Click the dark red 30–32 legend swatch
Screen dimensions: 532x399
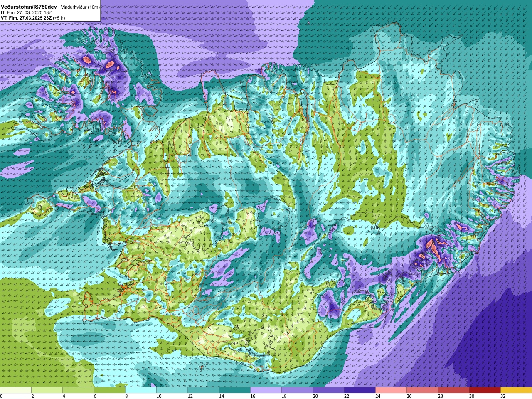click(x=485, y=390)
